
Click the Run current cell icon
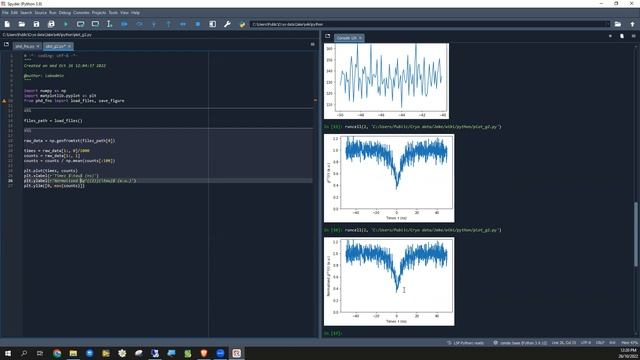[80, 24]
